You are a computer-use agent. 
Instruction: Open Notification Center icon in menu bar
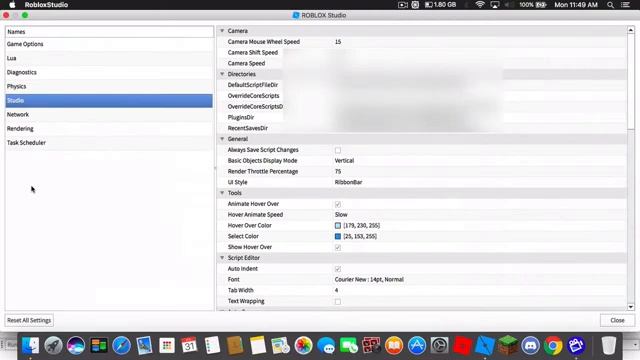(626, 5)
